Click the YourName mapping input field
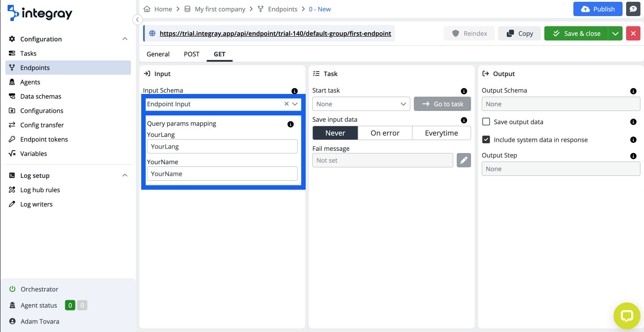This screenshot has height=332, width=644. 222,174
